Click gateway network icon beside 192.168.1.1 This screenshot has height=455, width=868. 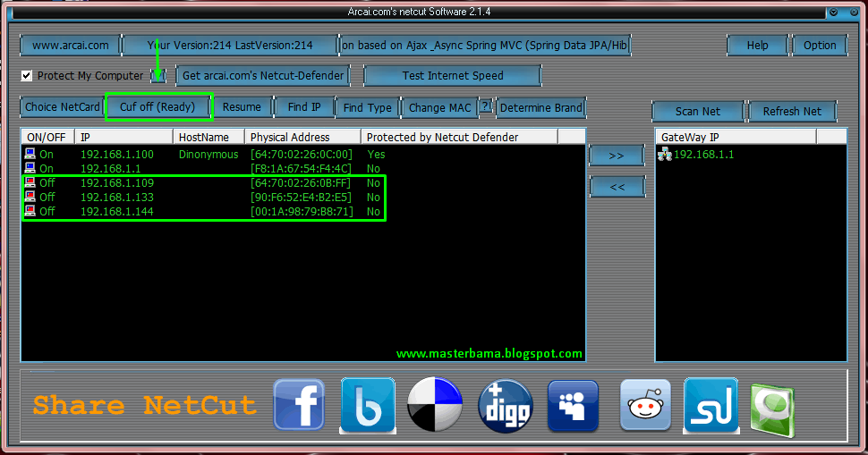(x=665, y=155)
